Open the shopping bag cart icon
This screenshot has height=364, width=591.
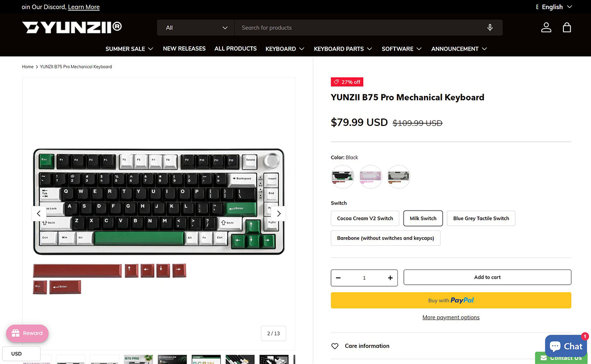567,28
